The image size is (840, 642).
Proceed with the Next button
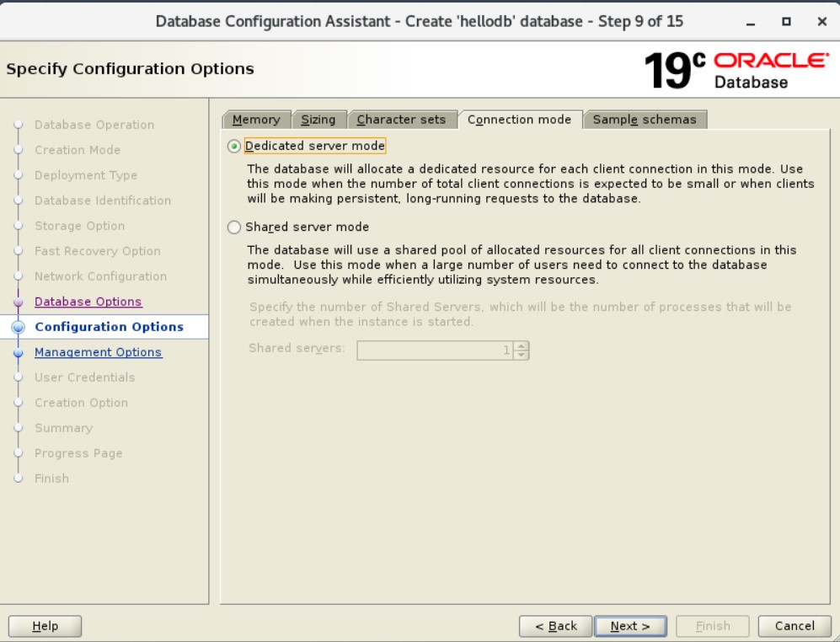point(630,626)
